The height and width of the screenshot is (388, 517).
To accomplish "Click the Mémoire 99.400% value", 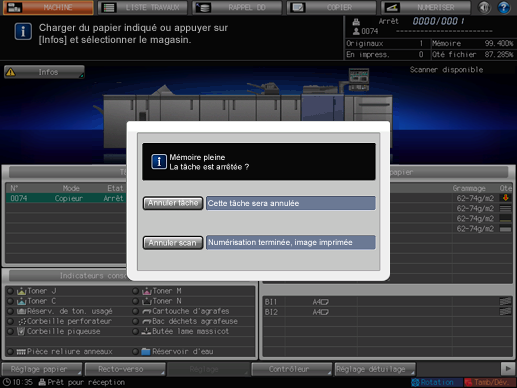I will tap(499, 43).
